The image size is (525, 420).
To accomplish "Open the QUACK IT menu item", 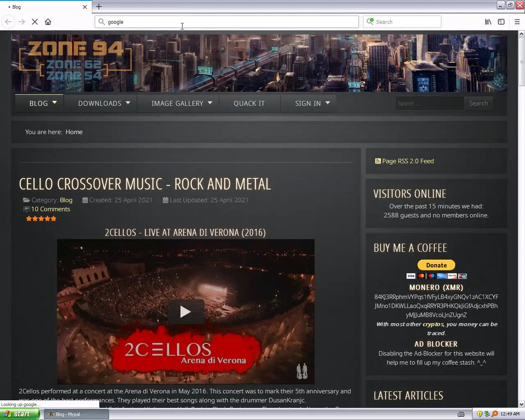I will click(249, 103).
